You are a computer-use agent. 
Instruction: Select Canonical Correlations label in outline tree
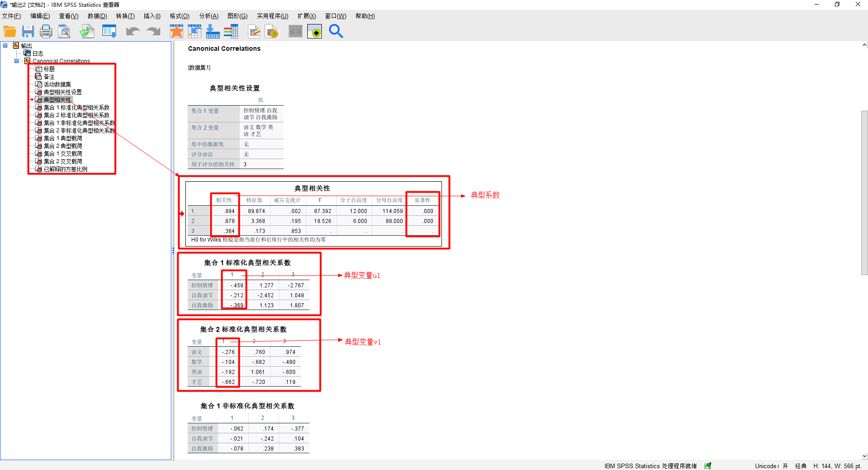(61, 61)
